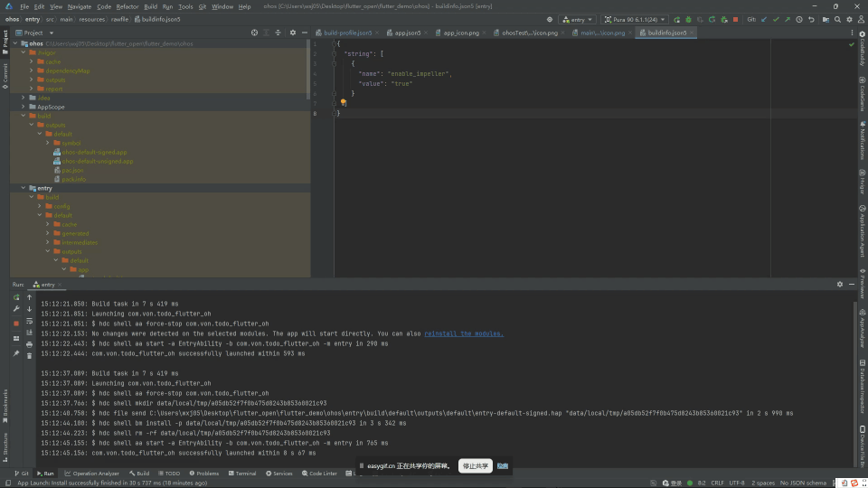Open Terminal tool window at bottom
Image resolution: width=868 pixels, height=488 pixels.
(242, 474)
